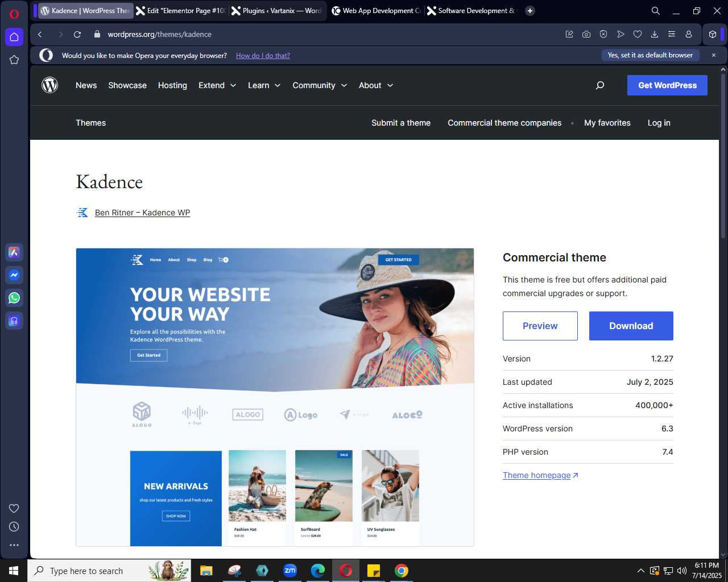
Task: Open the Hosting menu item
Action: tap(172, 85)
